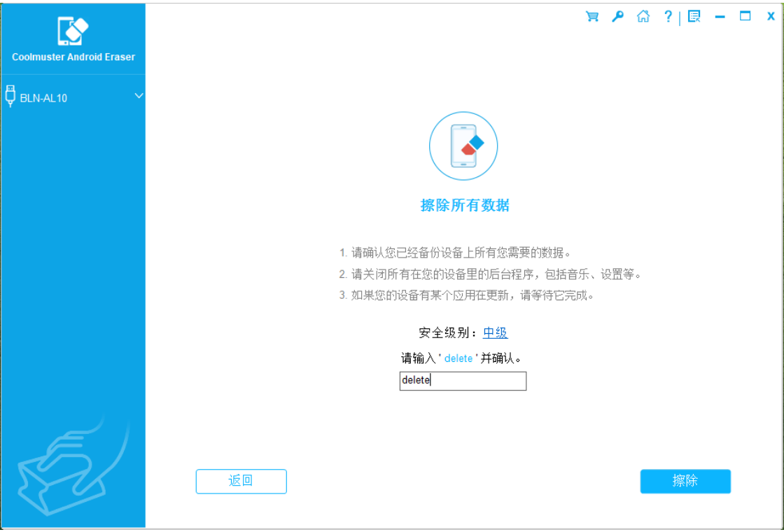The height and width of the screenshot is (532, 784).
Task: Go to the home page icon
Action: click(643, 17)
